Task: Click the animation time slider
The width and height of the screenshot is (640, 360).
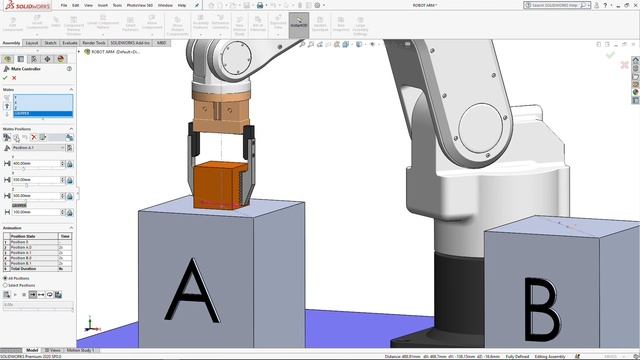Action: click(x=38, y=309)
